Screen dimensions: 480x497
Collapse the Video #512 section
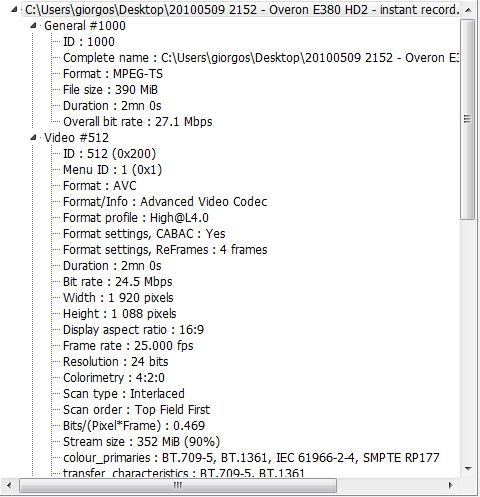pyautogui.click(x=33, y=137)
